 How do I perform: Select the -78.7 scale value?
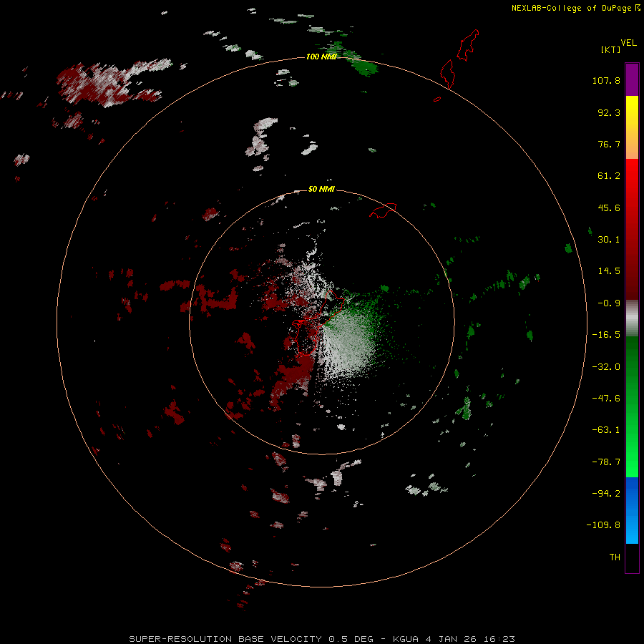point(606,462)
